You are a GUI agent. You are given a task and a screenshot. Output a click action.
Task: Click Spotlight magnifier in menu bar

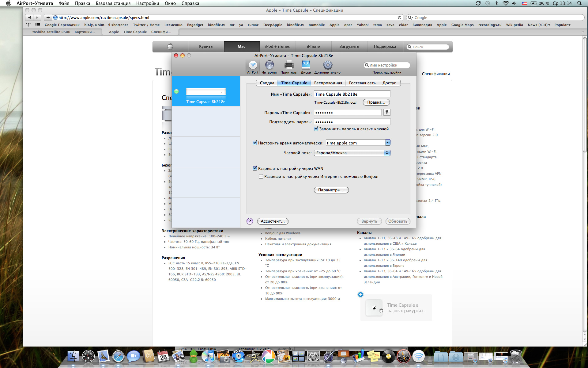point(579,3)
